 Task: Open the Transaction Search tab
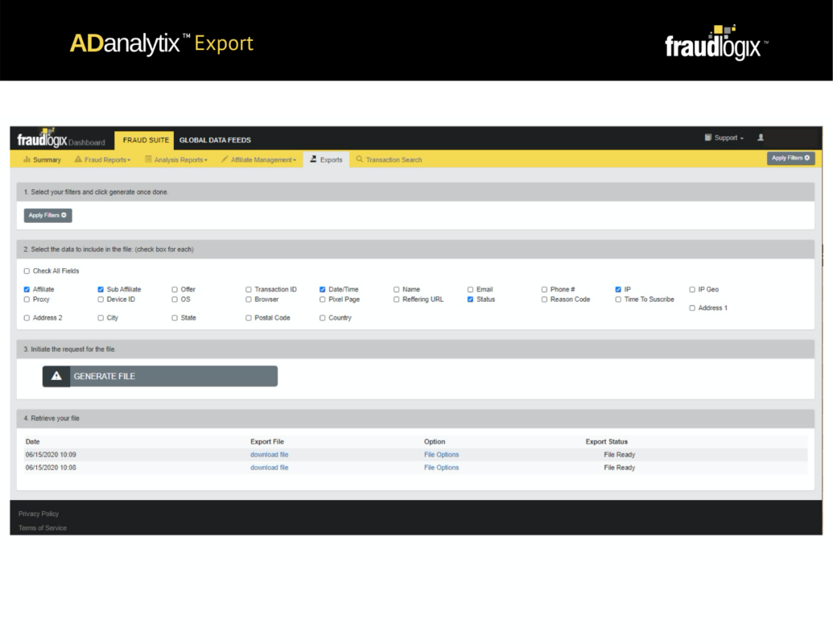click(x=389, y=159)
